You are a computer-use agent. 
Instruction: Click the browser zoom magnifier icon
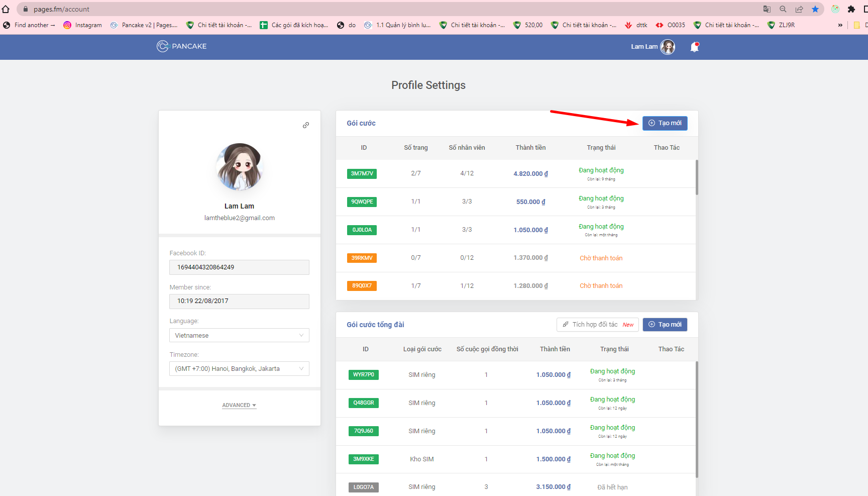tap(783, 9)
